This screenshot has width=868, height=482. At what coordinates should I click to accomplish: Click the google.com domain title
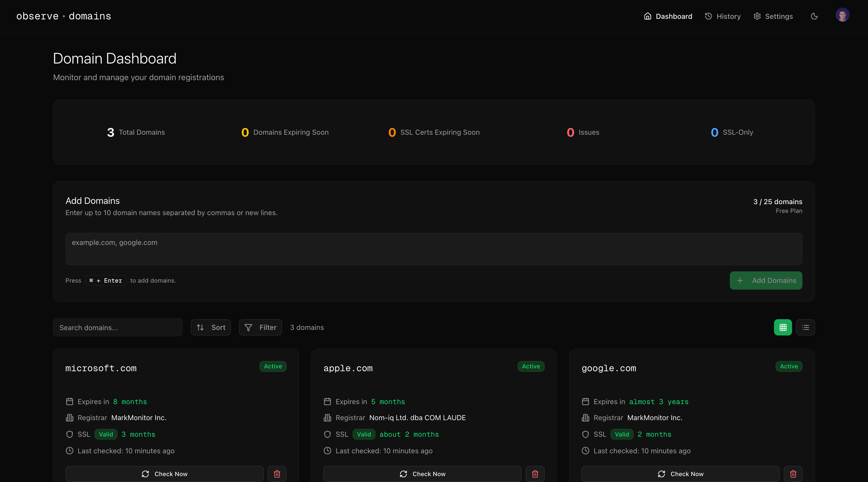609,368
